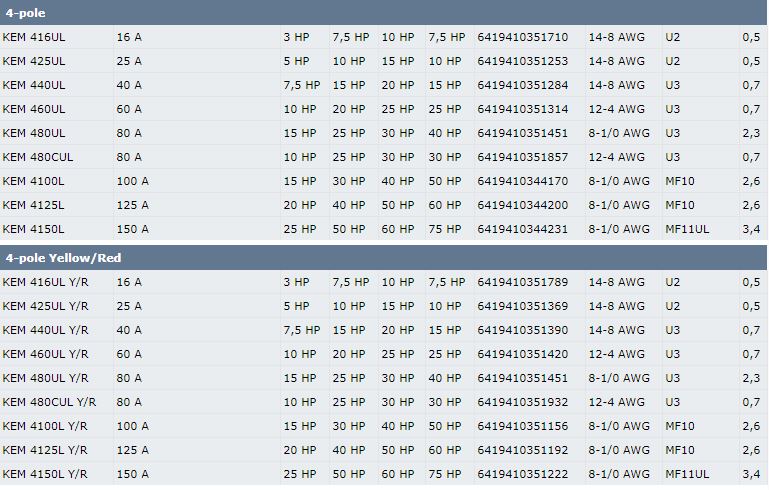
Task: Click the code 6419410351420
Action: coord(523,355)
